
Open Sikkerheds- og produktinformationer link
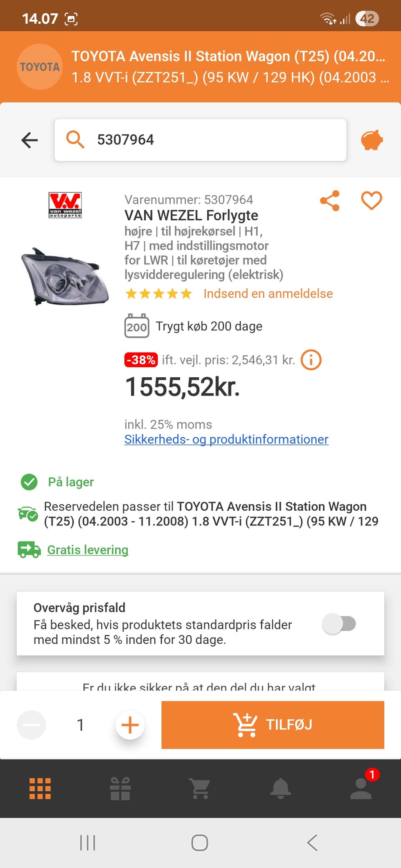(x=226, y=439)
